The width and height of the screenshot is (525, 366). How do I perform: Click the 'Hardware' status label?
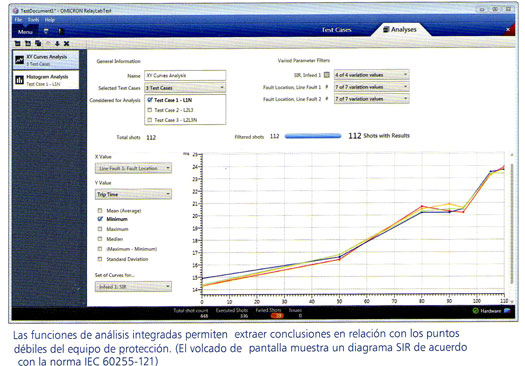point(491,311)
